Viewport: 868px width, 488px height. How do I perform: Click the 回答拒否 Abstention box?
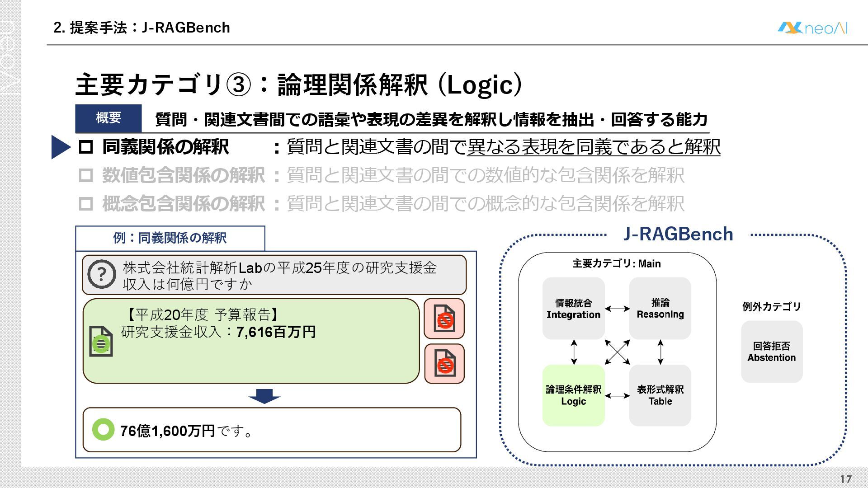tap(772, 352)
